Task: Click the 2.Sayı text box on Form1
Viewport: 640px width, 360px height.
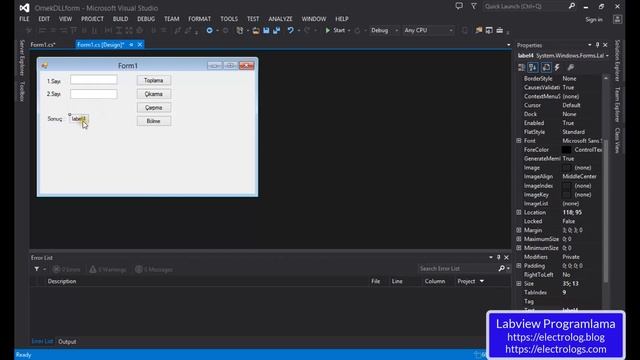Action: point(94,94)
